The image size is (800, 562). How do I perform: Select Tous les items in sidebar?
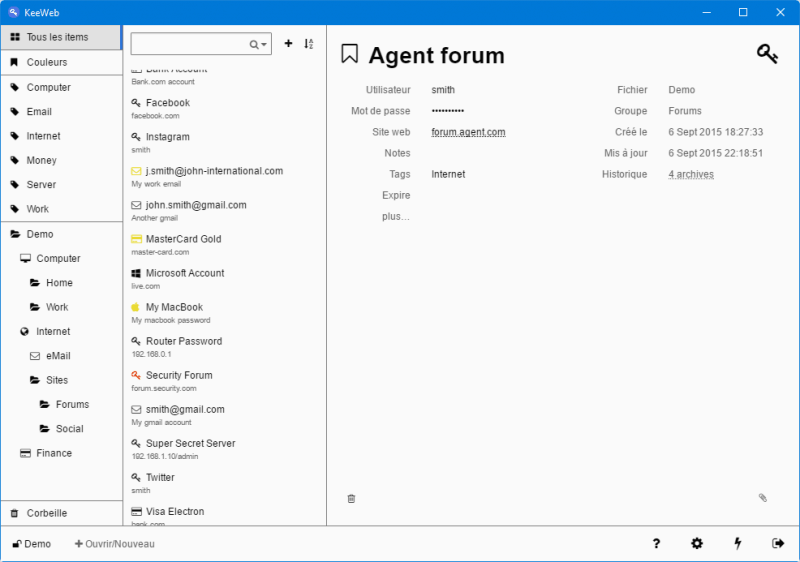(57, 37)
